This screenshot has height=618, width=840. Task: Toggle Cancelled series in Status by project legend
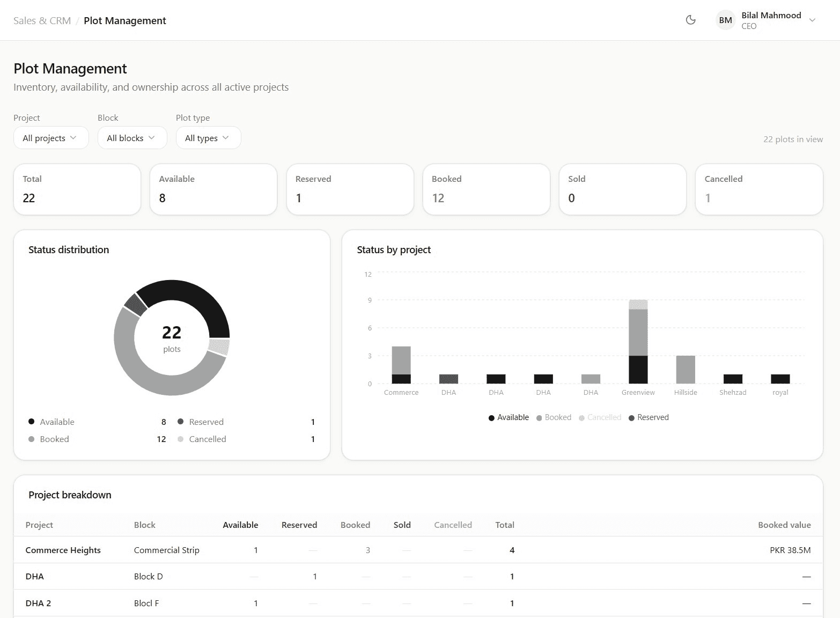pyautogui.click(x=600, y=417)
